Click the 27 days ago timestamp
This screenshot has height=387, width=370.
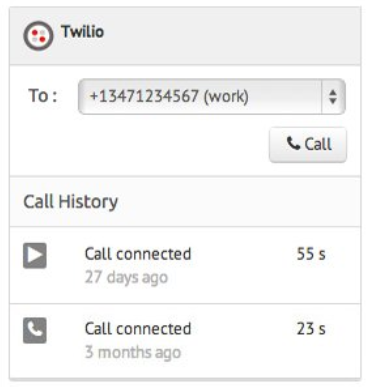click(x=126, y=277)
